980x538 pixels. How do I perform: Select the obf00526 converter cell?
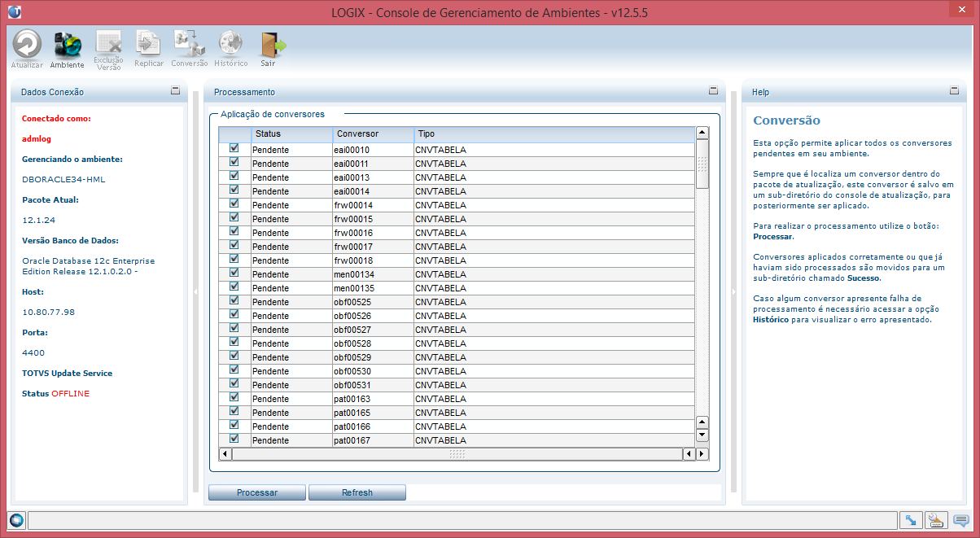pos(373,316)
